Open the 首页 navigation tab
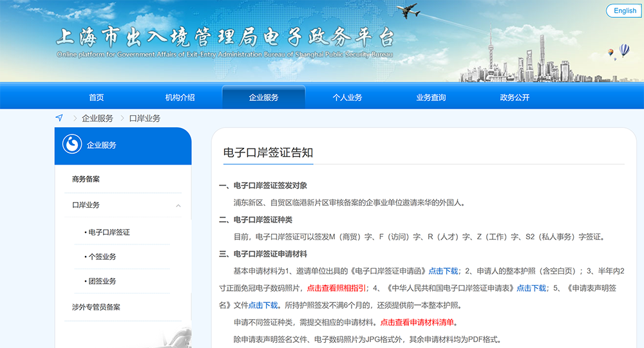This screenshot has height=348, width=644. point(96,98)
